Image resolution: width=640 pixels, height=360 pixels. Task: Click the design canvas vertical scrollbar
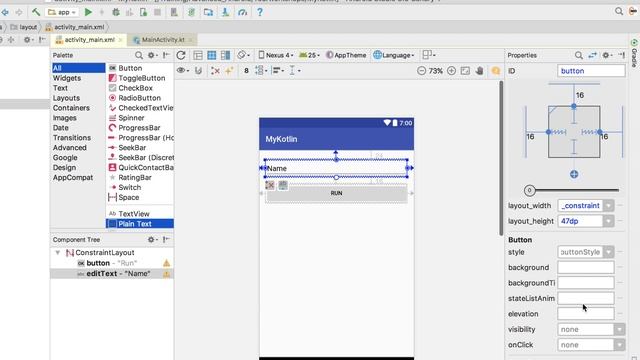tap(501, 158)
